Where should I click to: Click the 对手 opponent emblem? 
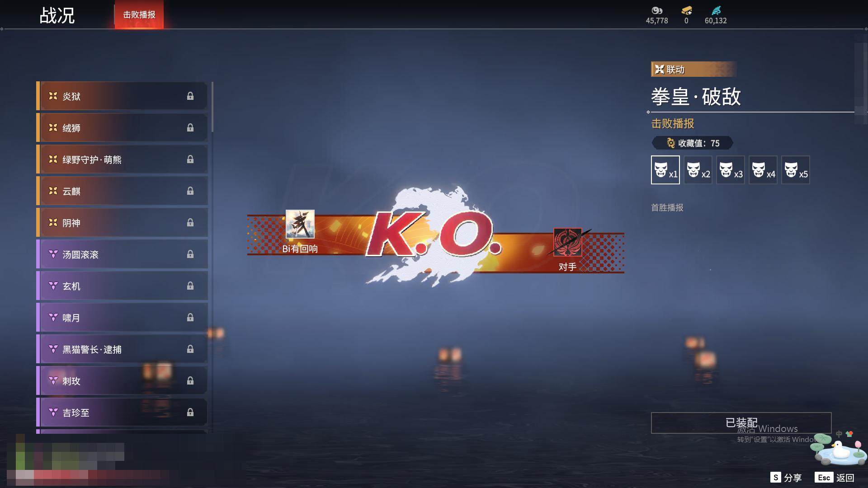tap(567, 243)
